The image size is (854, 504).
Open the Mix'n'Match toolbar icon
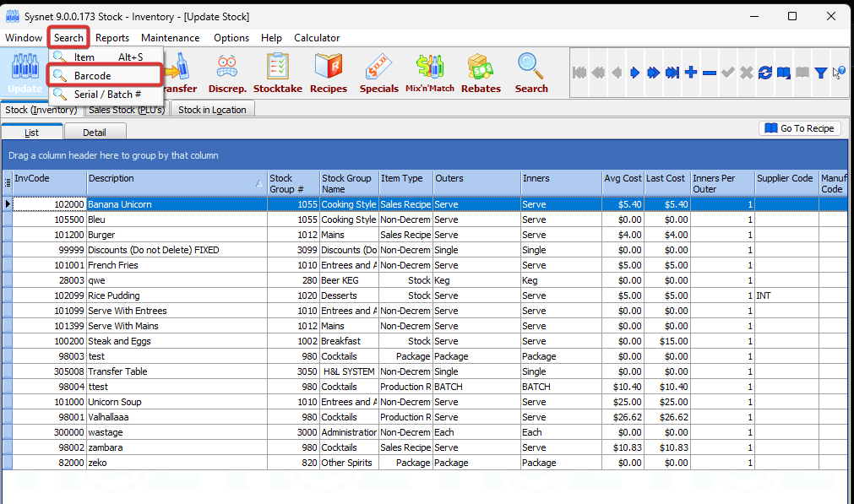tap(430, 73)
